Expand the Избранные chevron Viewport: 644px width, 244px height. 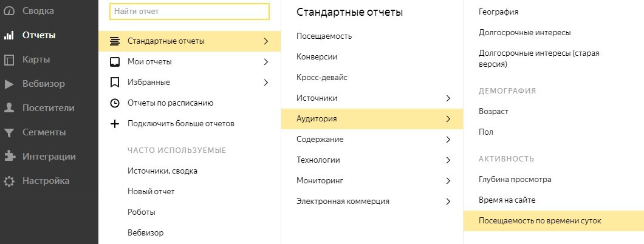(x=265, y=83)
